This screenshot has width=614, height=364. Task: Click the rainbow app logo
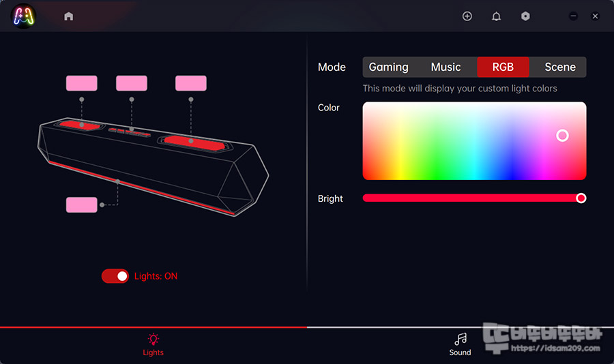coord(23,16)
